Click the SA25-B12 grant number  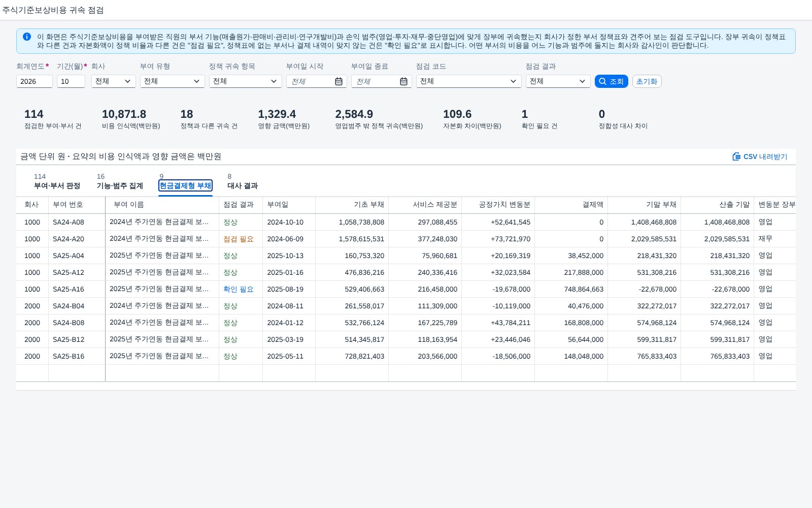click(69, 339)
